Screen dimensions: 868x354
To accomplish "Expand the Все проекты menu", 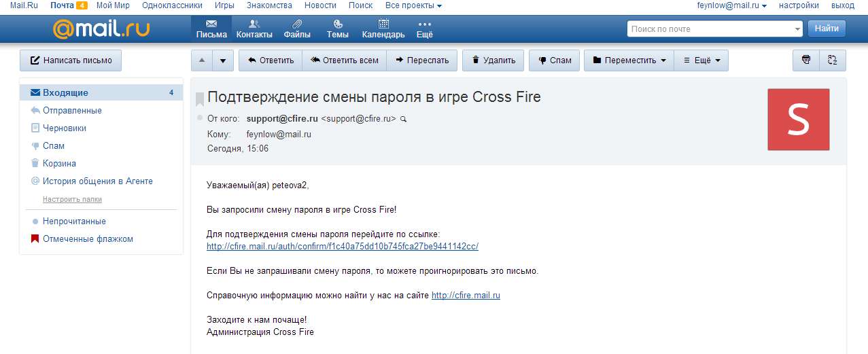I will (x=413, y=5).
